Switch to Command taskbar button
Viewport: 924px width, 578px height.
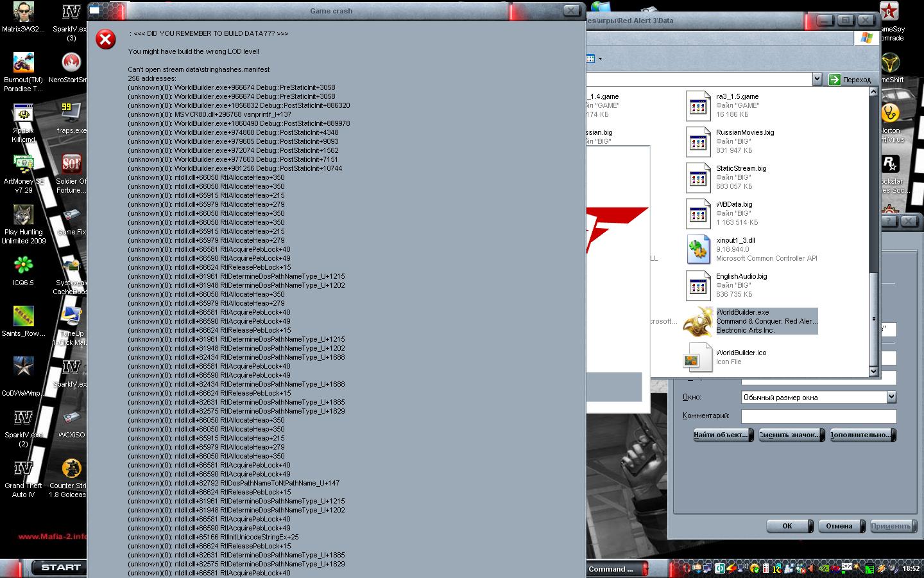coord(617,568)
